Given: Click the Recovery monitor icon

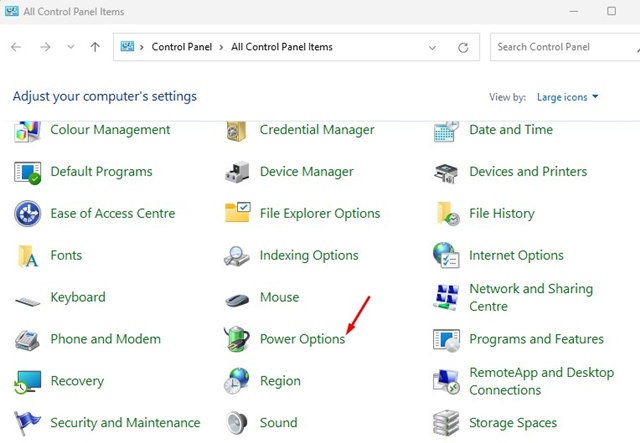Looking at the screenshot, I should point(27,382).
